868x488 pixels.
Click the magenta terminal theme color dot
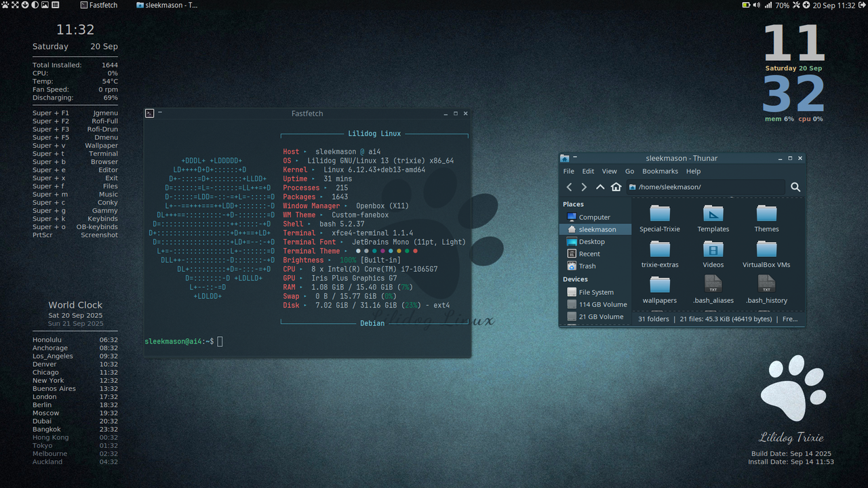pyautogui.click(x=382, y=251)
